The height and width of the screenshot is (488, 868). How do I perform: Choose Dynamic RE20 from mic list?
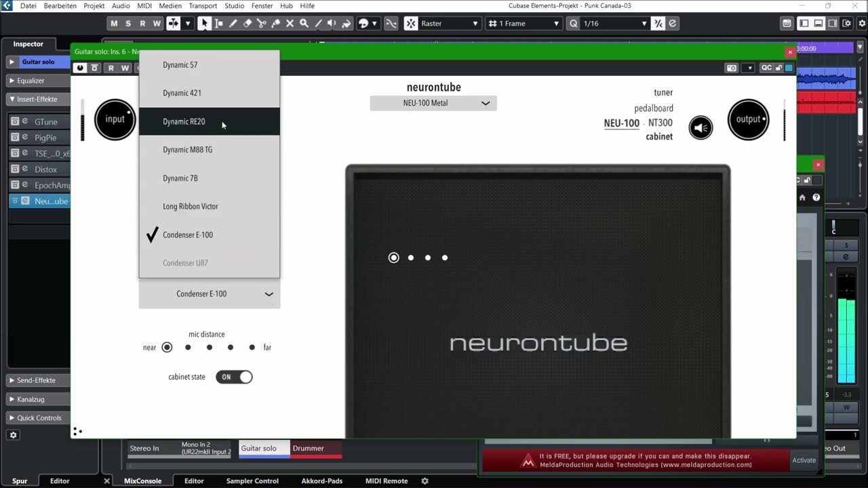[209, 121]
